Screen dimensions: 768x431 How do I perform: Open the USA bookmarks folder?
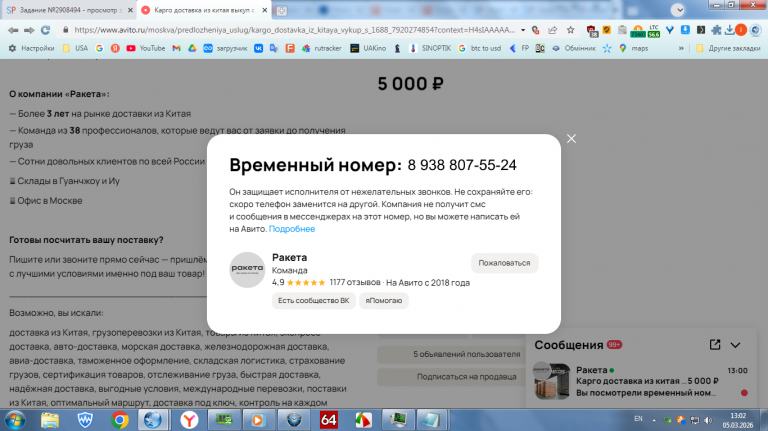(75, 48)
